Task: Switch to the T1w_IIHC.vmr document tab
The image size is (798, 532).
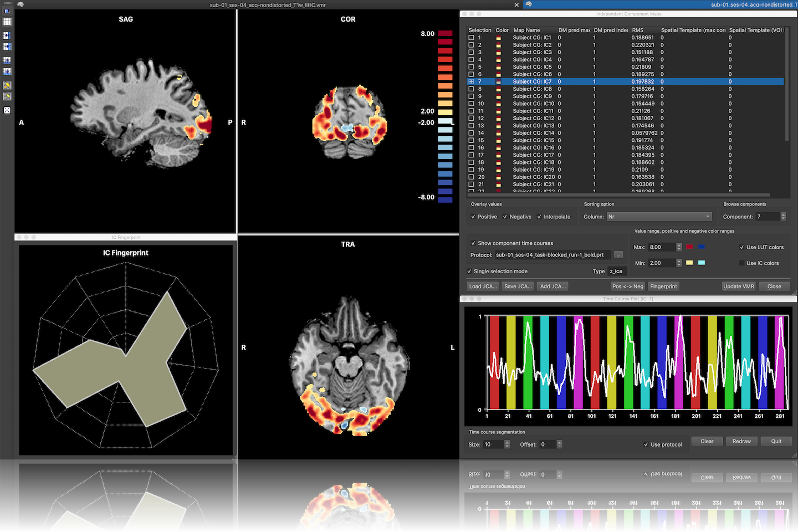Action: [x=267, y=5]
